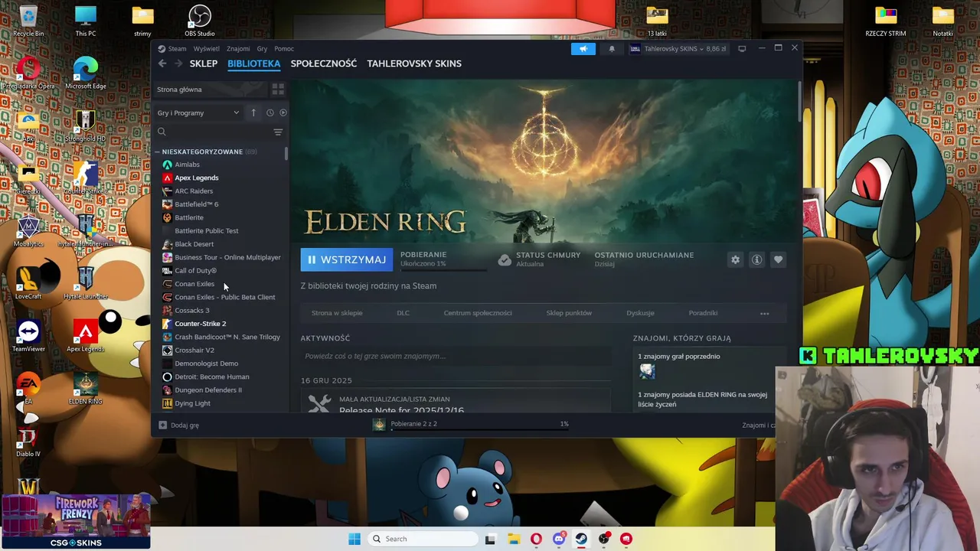Viewport: 980px width, 551px height.
Task: Switch to the SPOŁECZNOŚĆ tab
Action: [324, 64]
